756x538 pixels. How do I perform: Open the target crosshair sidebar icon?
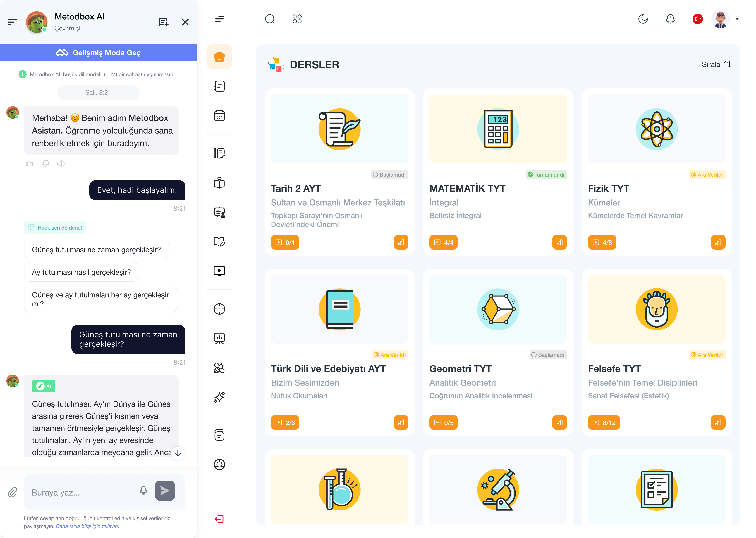219,309
